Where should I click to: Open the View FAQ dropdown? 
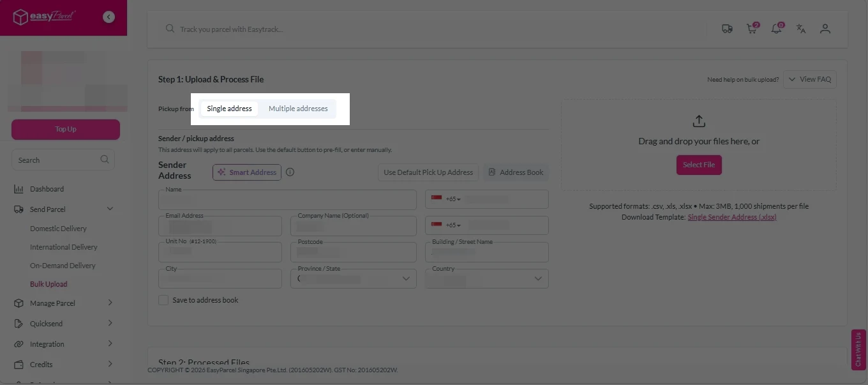tap(809, 79)
